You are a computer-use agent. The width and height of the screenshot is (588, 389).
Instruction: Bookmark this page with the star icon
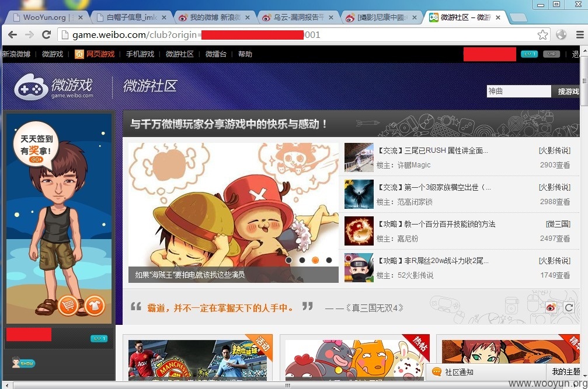(x=542, y=35)
